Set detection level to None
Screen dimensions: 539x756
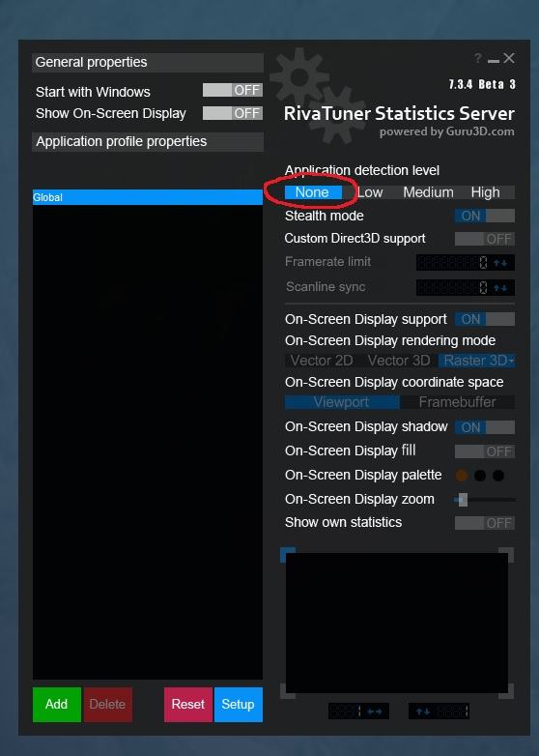coord(313,192)
